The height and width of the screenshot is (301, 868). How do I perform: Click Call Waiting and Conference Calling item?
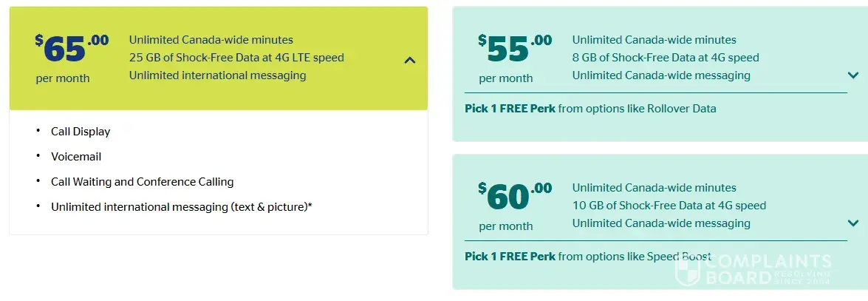(x=142, y=182)
